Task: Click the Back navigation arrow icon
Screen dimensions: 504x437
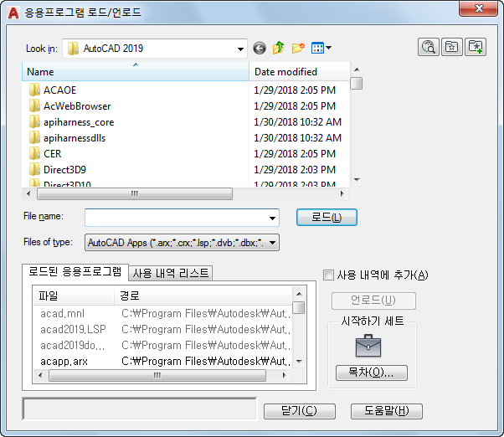Action: tap(259, 49)
